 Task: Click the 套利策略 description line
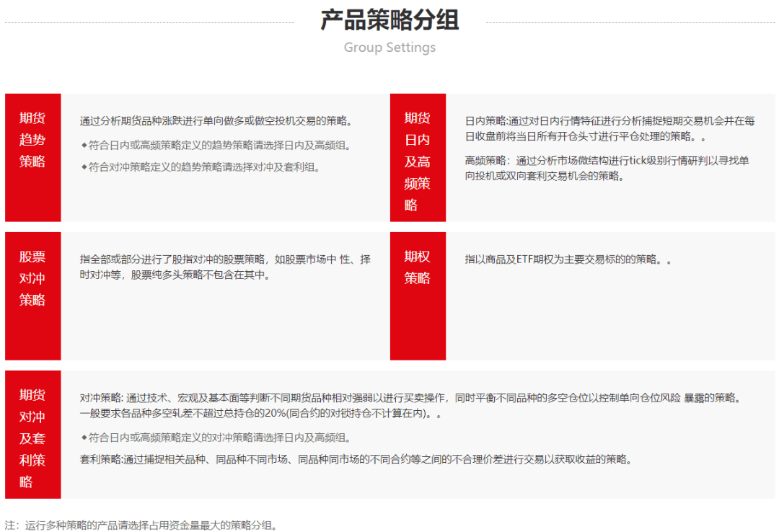(x=356, y=459)
